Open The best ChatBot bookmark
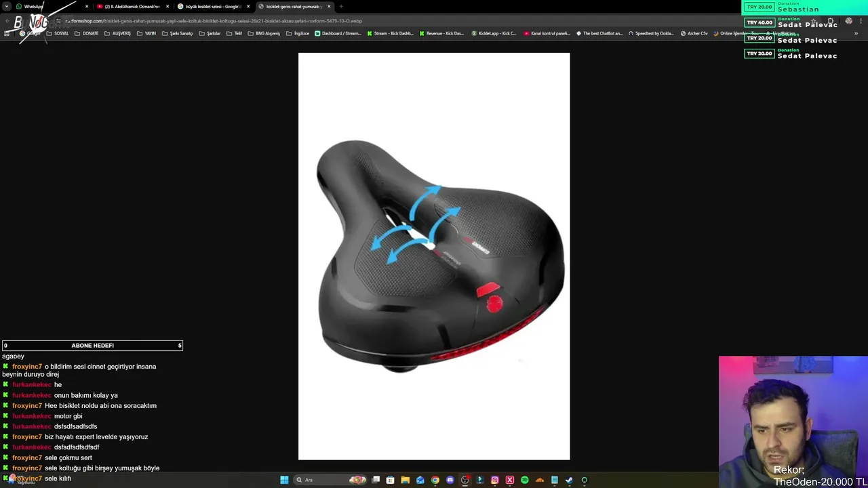Image resolution: width=868 pixels, height=488 pixels. (x=599, y=33)
